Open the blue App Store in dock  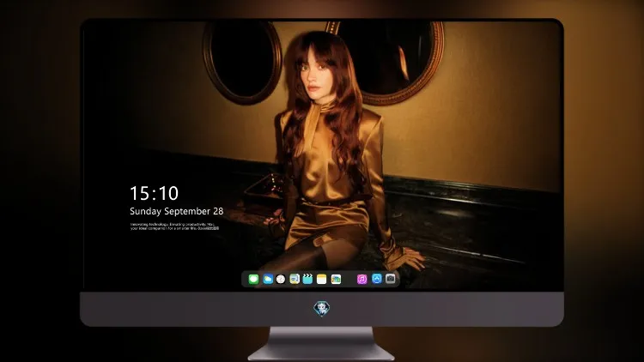(x=377, y=279)
